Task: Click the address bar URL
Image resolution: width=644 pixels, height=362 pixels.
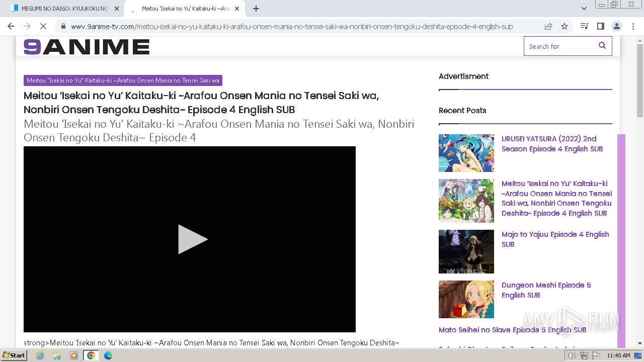Action: (x=292, y=27)
